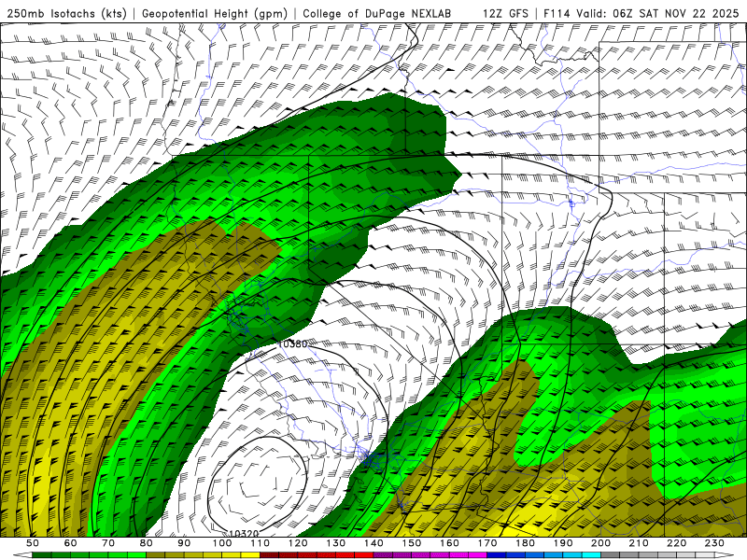Click the '250mb Isotachs (kts)' title text
Image resolution: width=747 pixels, height=560 pixels.
[66, 13]
